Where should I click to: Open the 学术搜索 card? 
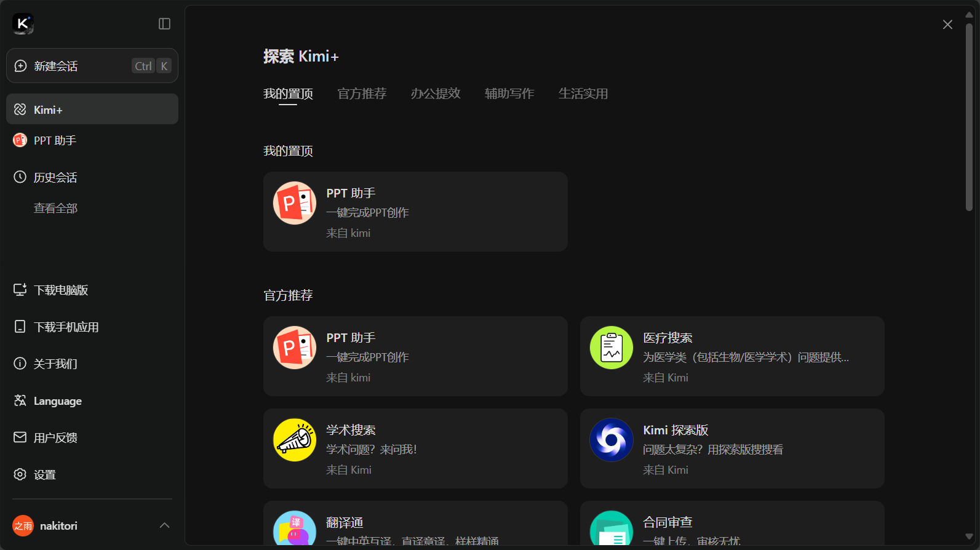tap(415, 448)
